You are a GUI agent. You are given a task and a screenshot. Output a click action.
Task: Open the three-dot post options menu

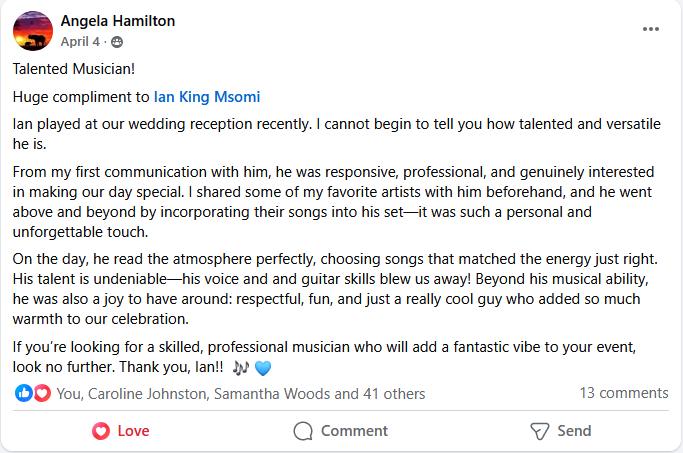[x=650, y=29]
